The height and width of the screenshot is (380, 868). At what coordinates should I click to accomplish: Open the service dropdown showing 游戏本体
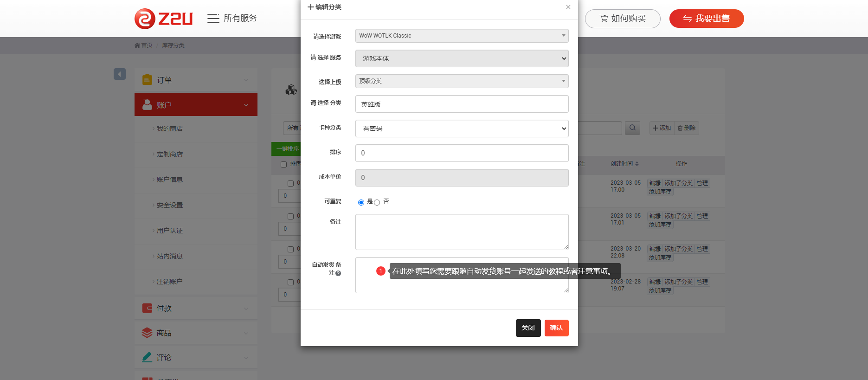pyautogui.click(x=462, y=58)
